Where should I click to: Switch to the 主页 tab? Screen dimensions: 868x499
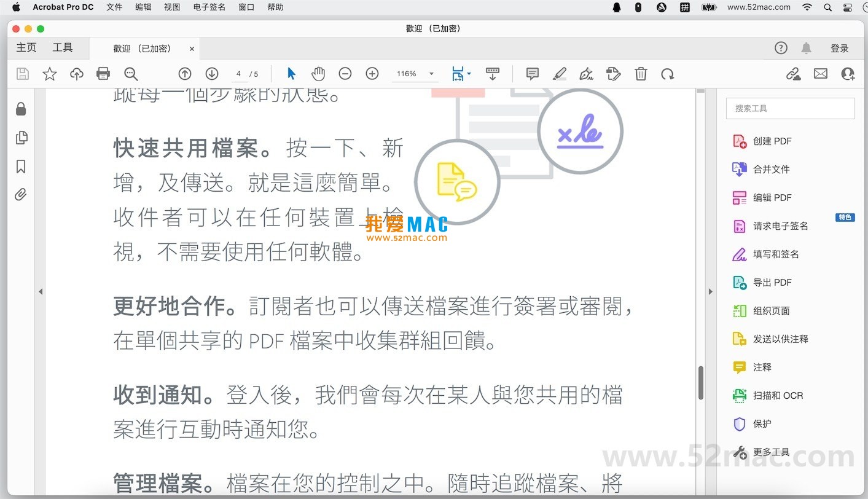(x=26, y=48)
